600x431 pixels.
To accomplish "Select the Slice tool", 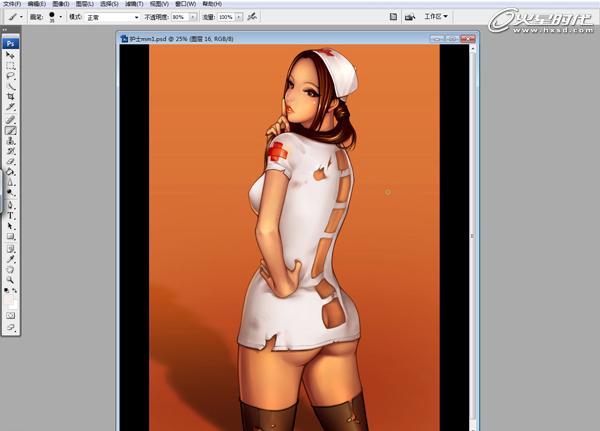I will 10,107.
